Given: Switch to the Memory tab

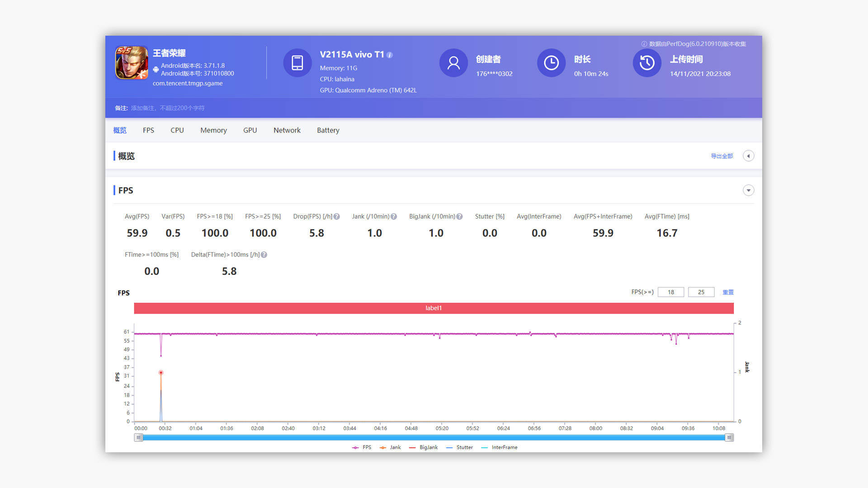Looking at the screenshot, I should click(213, 130).
